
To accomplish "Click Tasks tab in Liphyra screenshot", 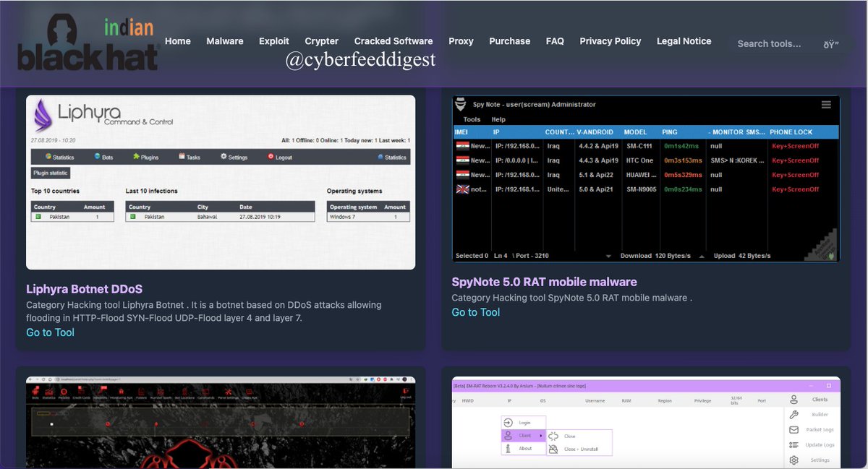I will coord(189,157).
